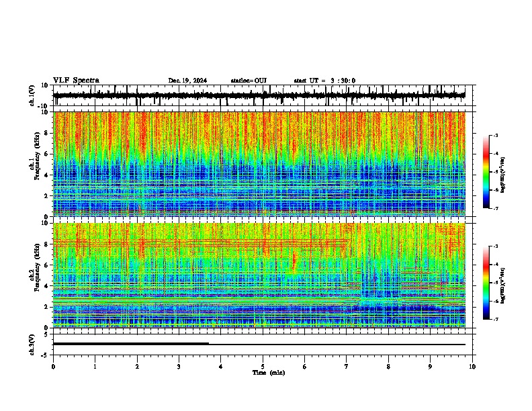Image resolution: width=532 pixels, height=411 pixels.
Task: Click time axis tick label '9'
Action: (430, 366)
